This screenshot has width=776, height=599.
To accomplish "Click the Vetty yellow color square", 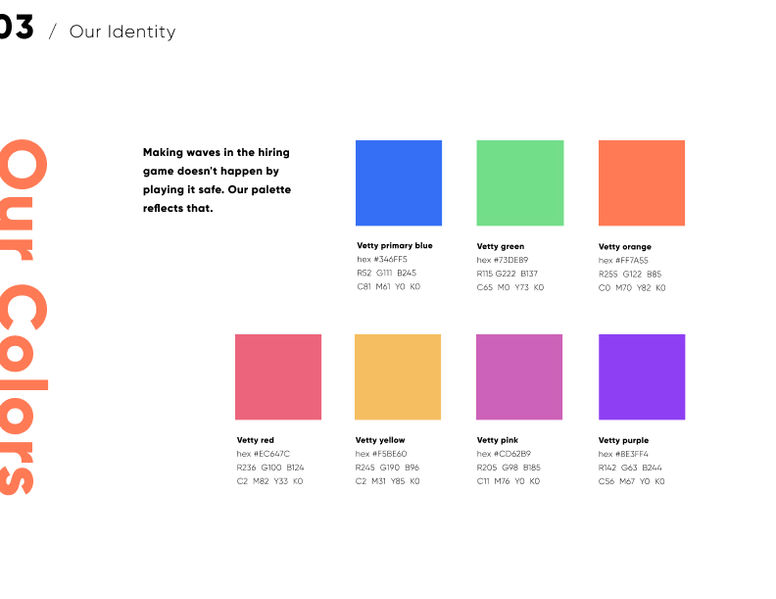I will coord(397,377).
